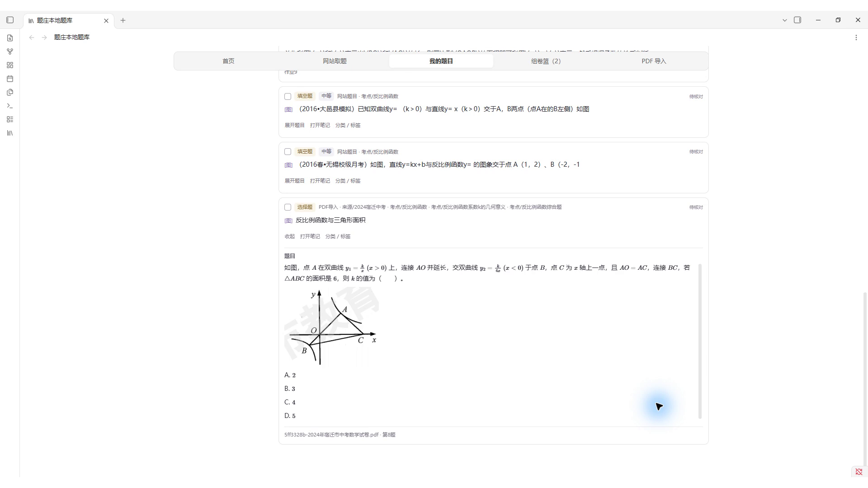
Task: Click the checklist icon in the ribbon
Action: (10, 119)
